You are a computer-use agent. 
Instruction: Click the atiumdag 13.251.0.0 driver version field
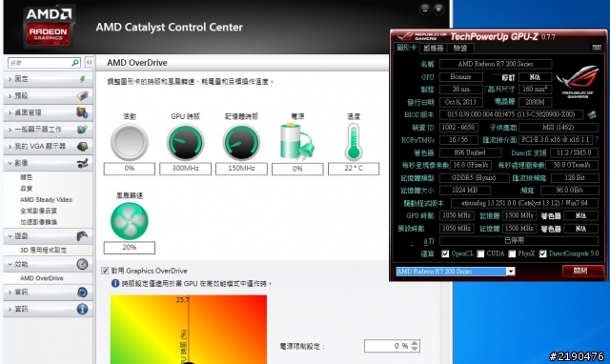point(524,203)
